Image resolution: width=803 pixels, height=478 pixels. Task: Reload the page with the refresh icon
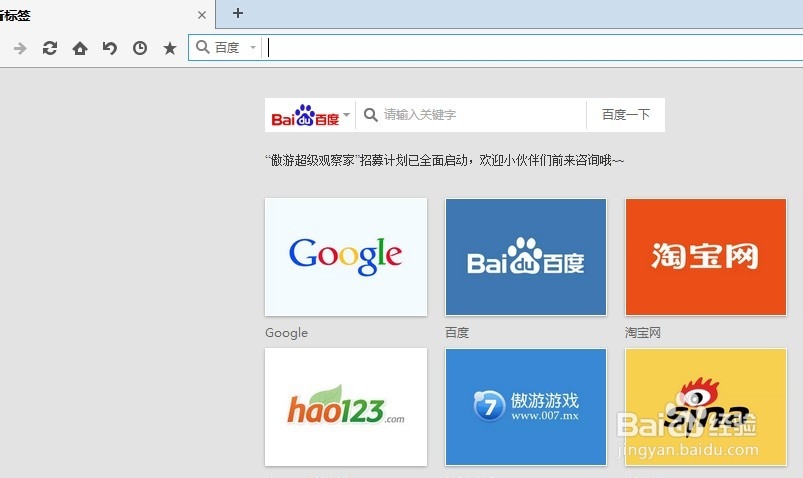(50, 48)
